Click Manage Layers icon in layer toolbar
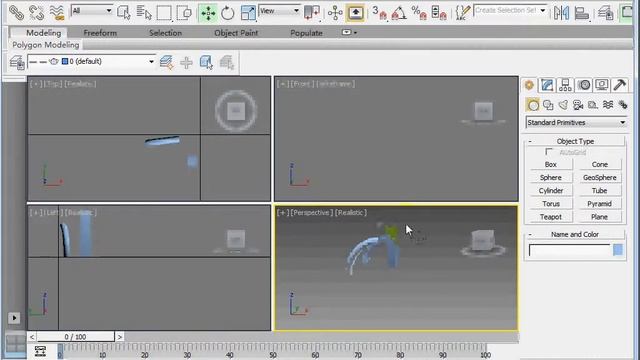The height and width of the screenshot is (360, 640). (x=17, y=62)
